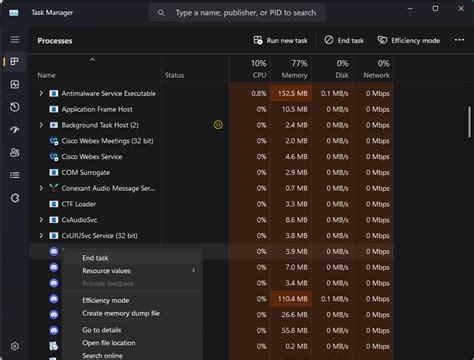Choose End task in the context menu
This screenshot has width=474, height=360.
(x=132, y=258)
